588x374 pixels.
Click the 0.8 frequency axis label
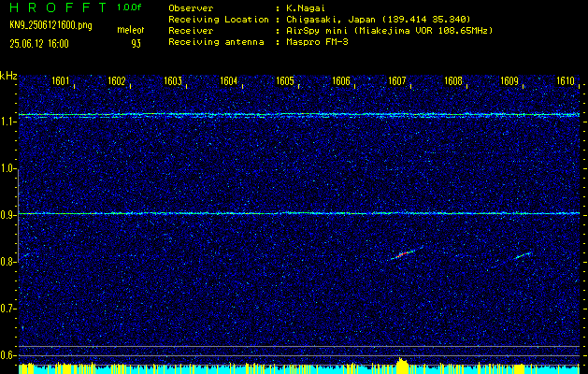(7, 262)
